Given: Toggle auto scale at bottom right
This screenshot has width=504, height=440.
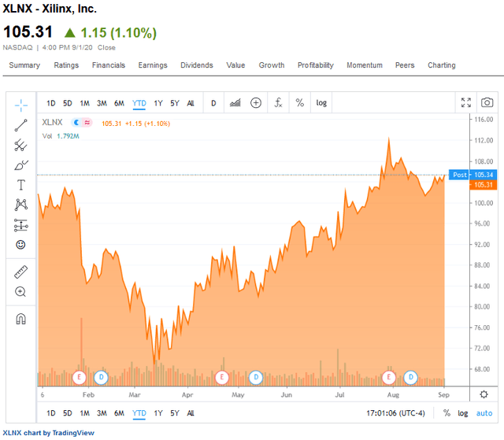Looking at the screenshot, I should (x=484, y=413).
